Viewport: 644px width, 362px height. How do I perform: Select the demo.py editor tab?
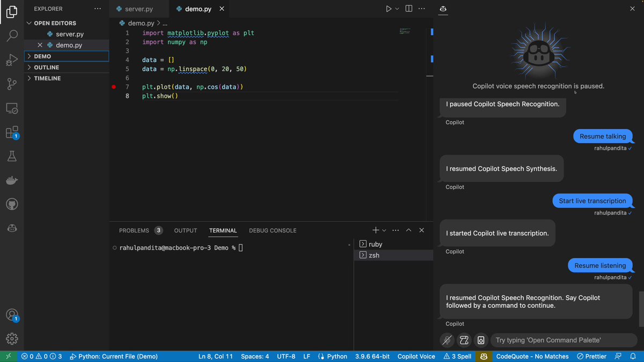[198, 9]
